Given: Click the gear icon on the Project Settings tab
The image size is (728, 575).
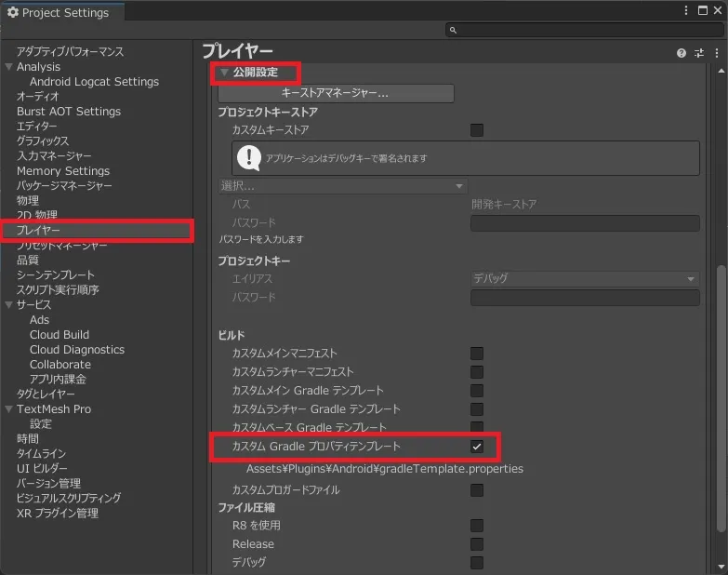Looking at the screenshot, I should click(13, 12).
